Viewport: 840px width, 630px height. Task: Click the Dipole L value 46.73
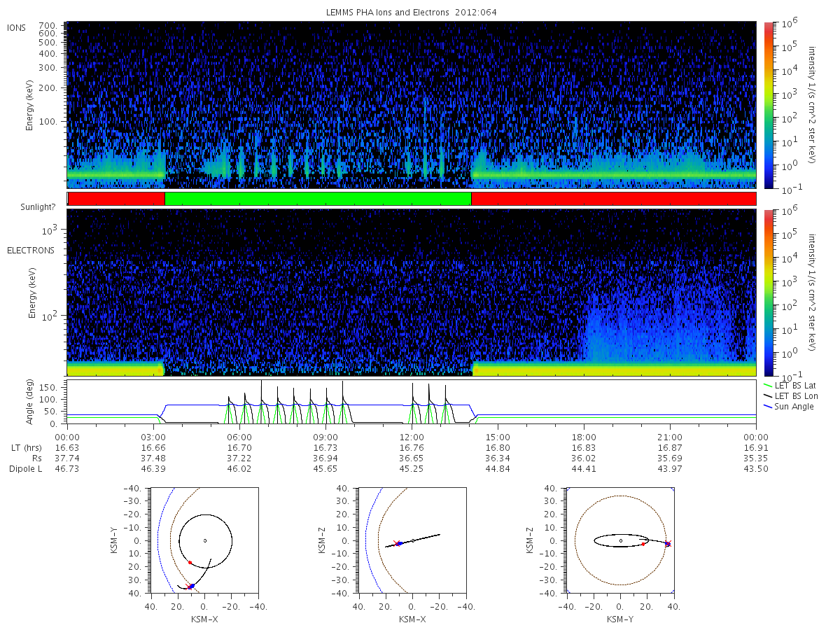[x=68, y=468]
